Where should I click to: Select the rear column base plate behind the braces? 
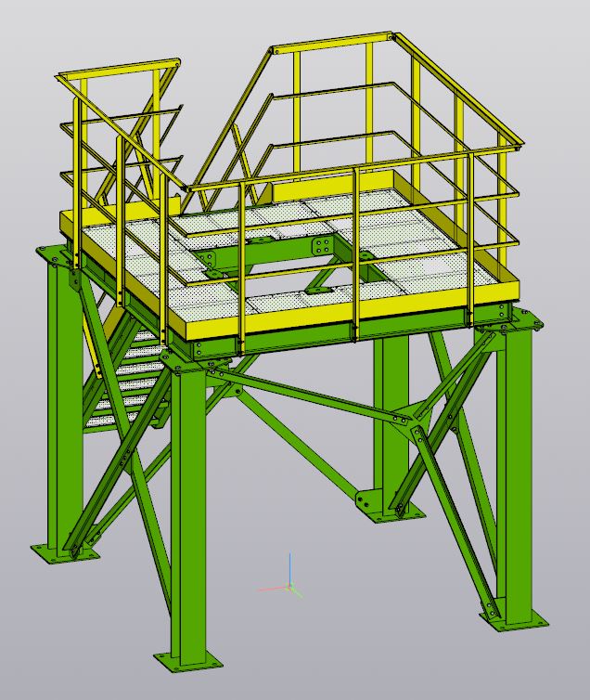[380, 508]
